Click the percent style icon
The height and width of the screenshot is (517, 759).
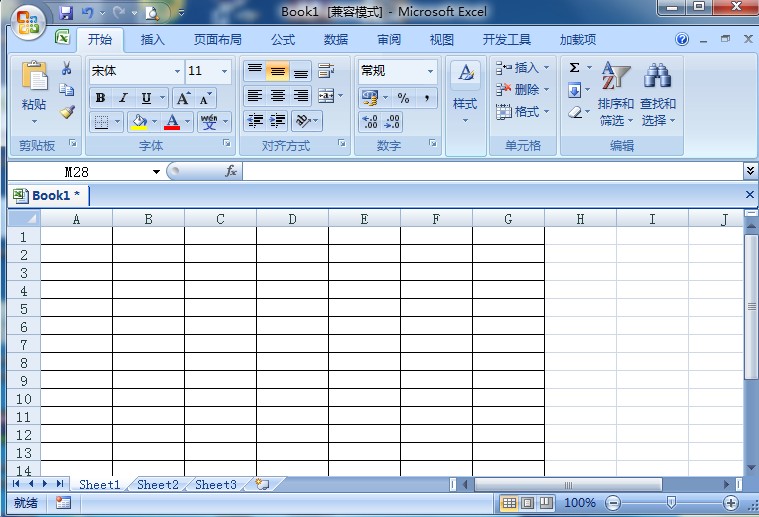point(403,98)
